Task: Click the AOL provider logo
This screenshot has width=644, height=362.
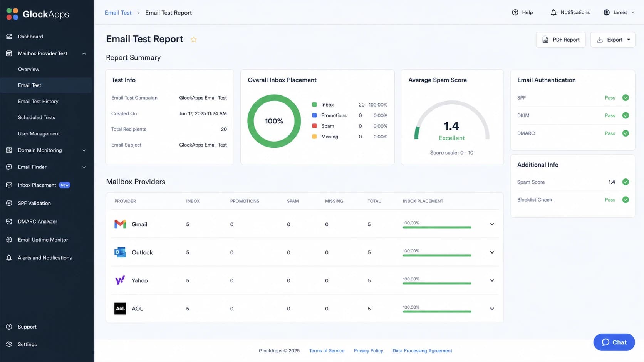Action: [120, 309]
